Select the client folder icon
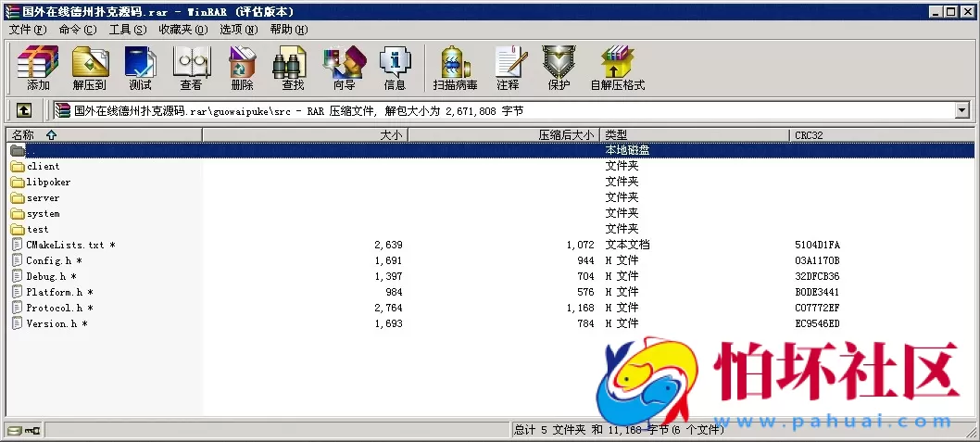Screen dimensions: 980x442 click(18, 166)
